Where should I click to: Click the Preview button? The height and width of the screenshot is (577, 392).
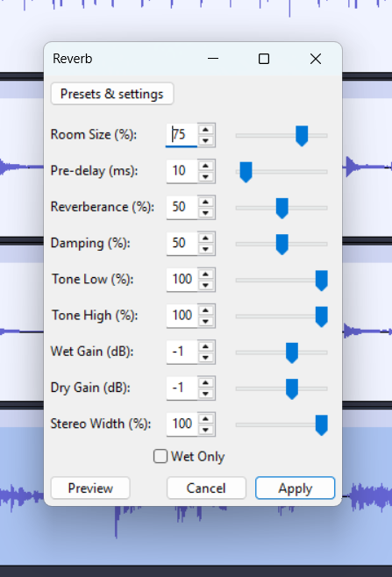90,488
